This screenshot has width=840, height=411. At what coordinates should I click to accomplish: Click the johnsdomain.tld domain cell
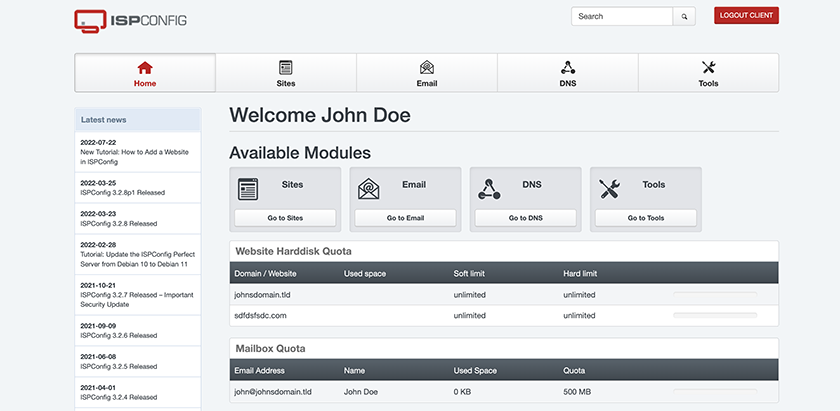[x=262, y=295]
